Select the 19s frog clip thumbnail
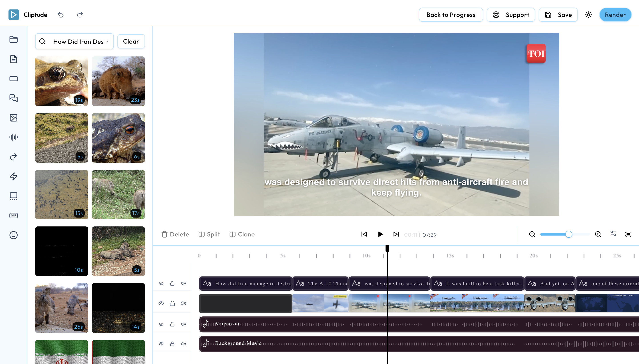The image size is (639, 364). click(x=62, y=81)
